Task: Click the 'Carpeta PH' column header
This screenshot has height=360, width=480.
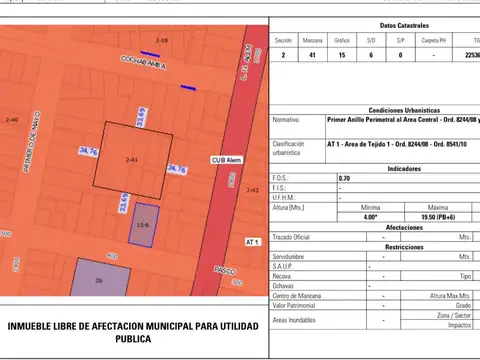Action: (x=433, y=40)
